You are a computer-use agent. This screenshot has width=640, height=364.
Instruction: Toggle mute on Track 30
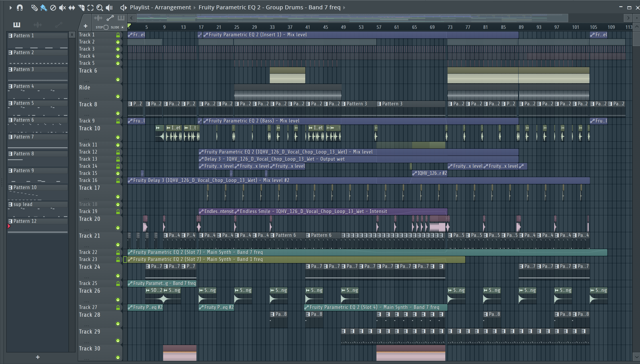click(x=118, y=358)
